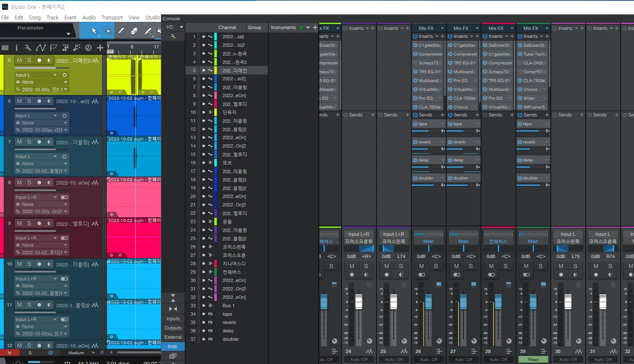Click the Inputs button in Console sidebar
The width and height of the screenshot is (634, 364).
click(x=173, y=319)
